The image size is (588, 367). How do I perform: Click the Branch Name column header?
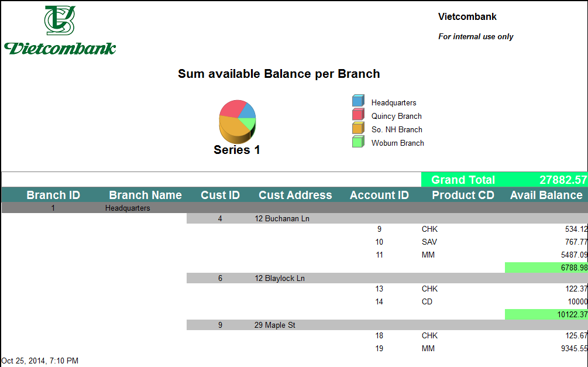pyautogui.click(x=146, y=195)
